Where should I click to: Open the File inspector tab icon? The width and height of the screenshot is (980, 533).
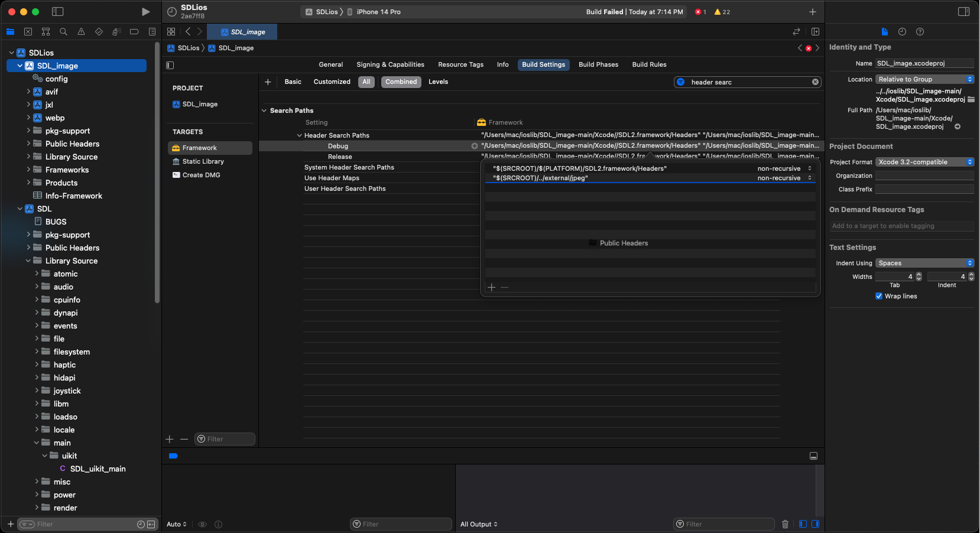point(884,32)
